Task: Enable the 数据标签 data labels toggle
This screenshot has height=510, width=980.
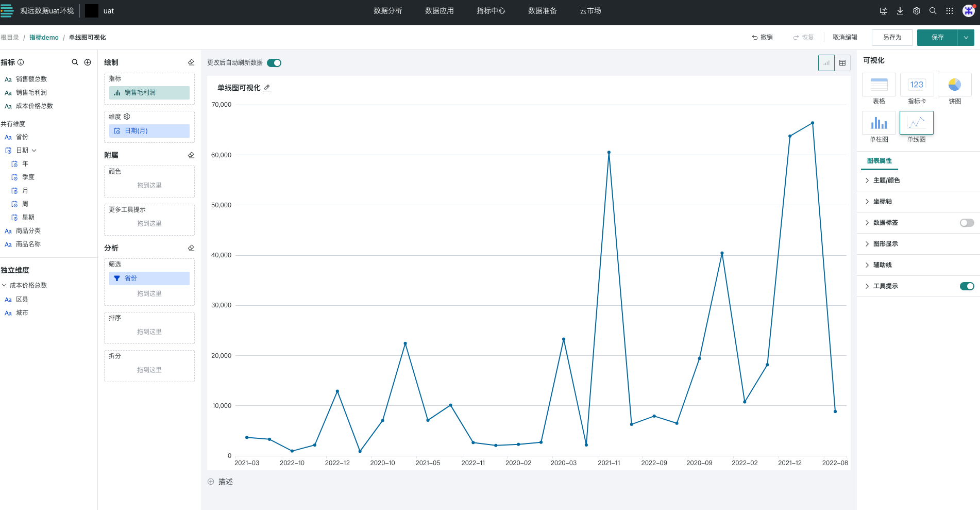Action: click(967, 223)
